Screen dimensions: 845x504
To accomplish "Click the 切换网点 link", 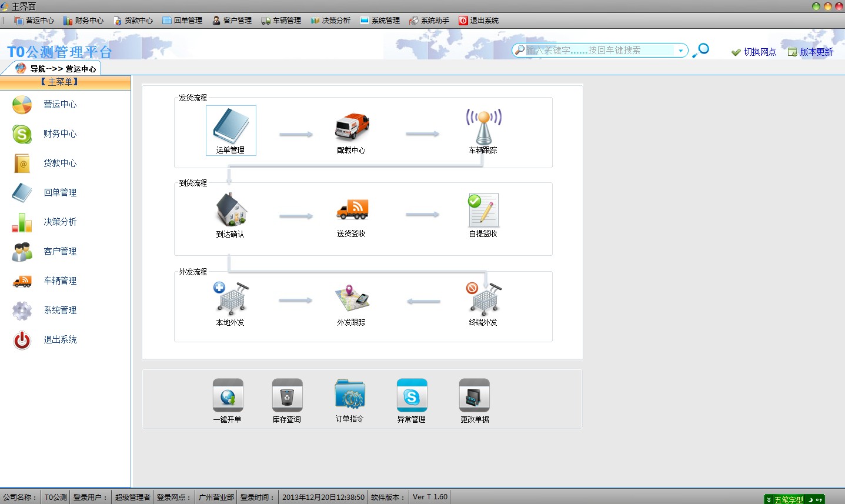I will (754, 52).
